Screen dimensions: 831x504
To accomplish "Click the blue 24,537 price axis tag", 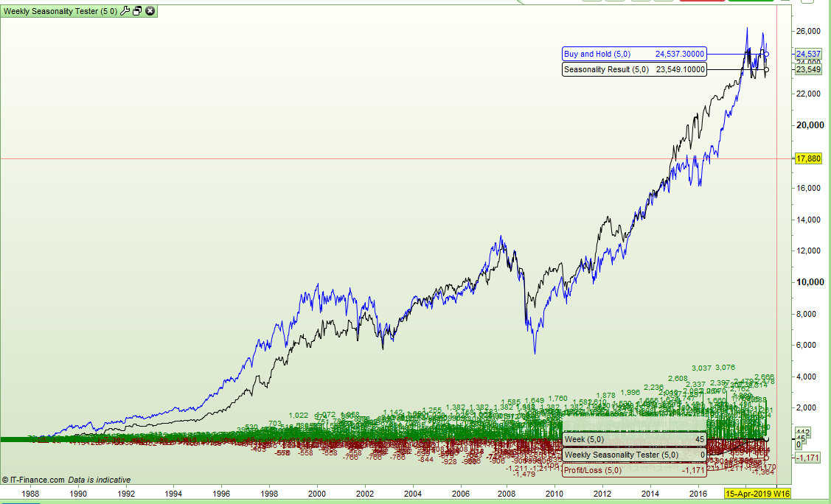I will [x=809, y=54].
